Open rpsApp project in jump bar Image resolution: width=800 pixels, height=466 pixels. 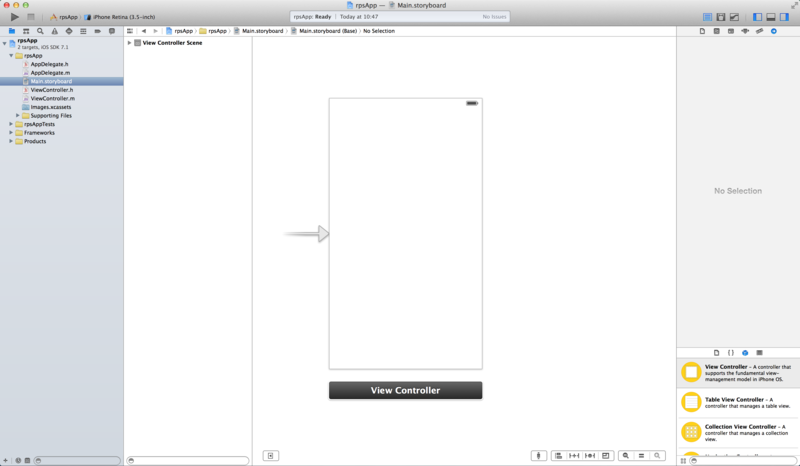(180, 31)
